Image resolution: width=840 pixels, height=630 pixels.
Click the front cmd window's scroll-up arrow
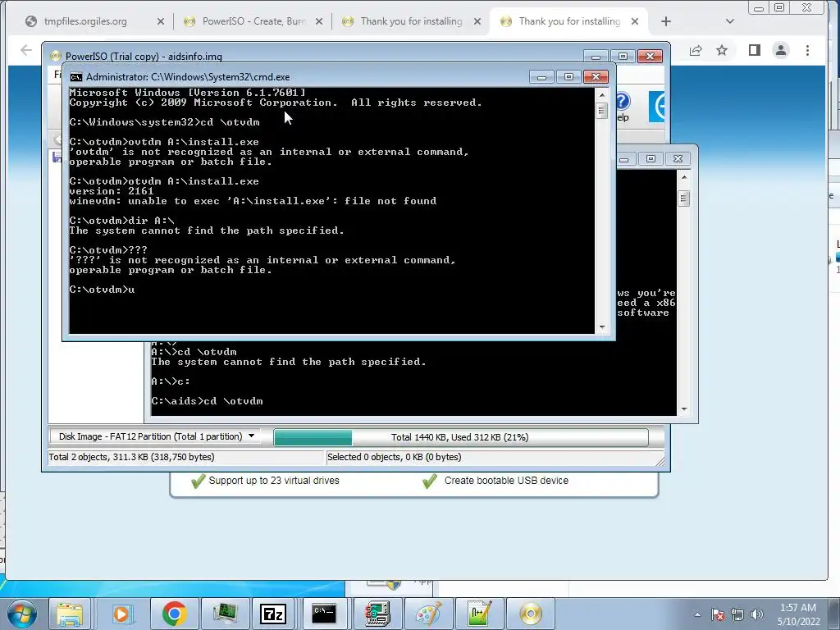(x=602, y=95)
